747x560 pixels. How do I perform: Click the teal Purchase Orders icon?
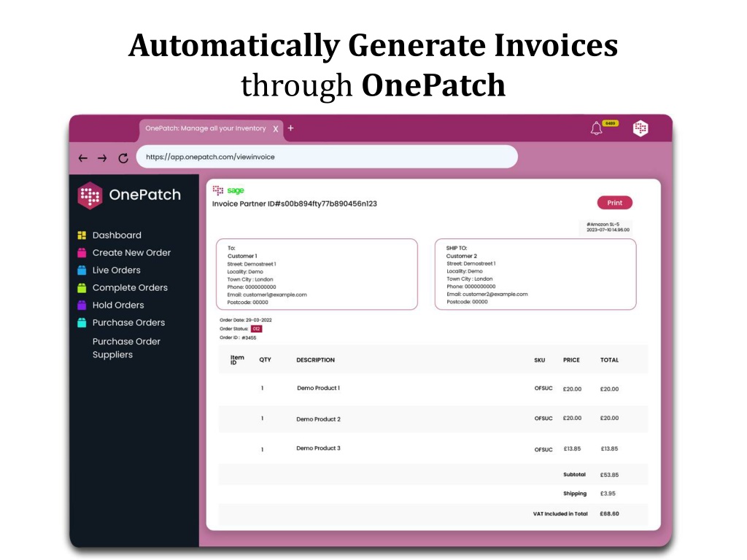point(82,323)
